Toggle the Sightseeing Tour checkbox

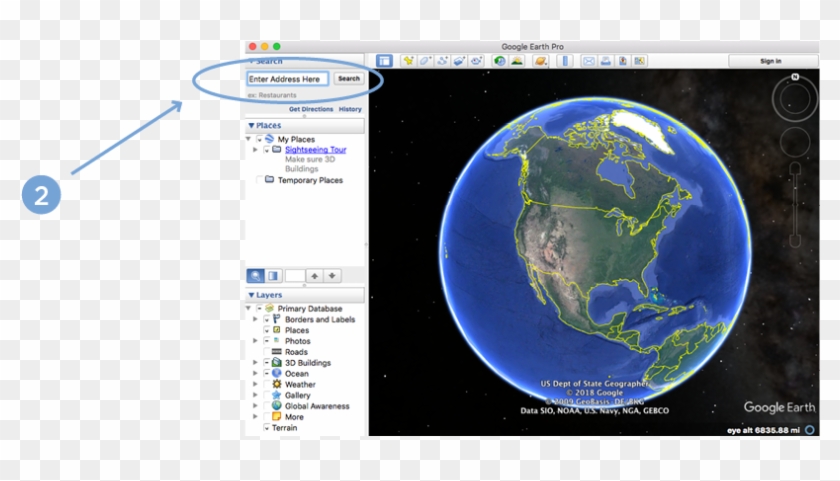click(267, 150)
